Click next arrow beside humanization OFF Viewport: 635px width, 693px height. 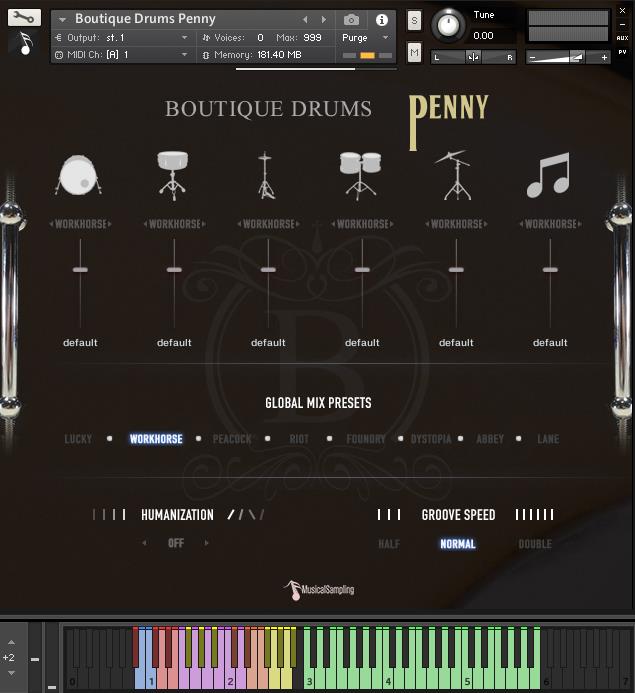(x=207, y=543)
